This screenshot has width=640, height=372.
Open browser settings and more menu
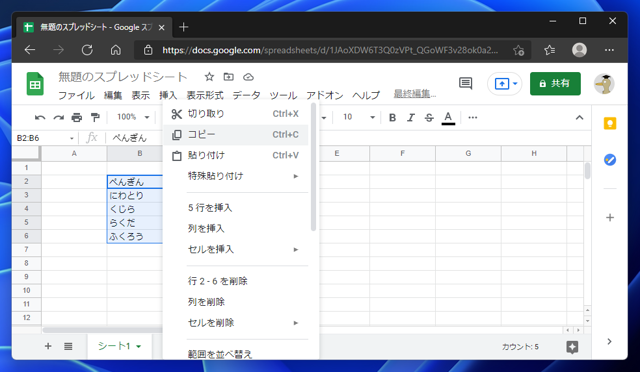click(609, 50)
